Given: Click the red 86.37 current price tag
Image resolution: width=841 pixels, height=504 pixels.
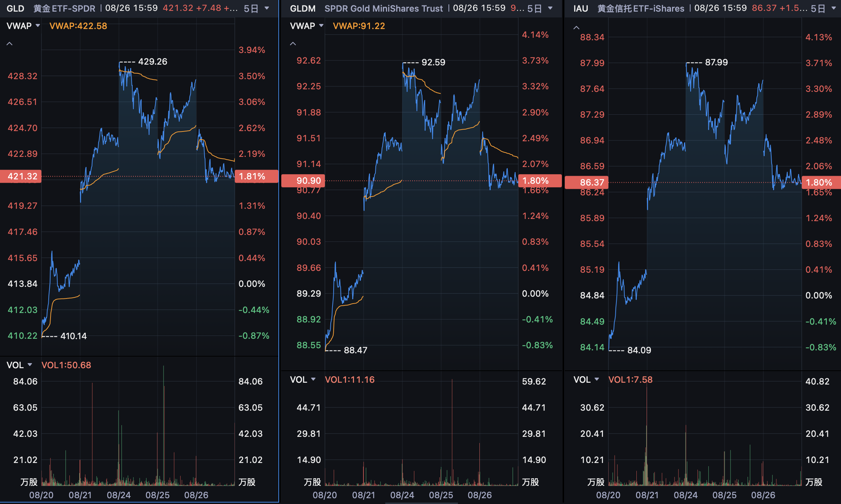Looking at the screenshot, I should pos(587,182).
